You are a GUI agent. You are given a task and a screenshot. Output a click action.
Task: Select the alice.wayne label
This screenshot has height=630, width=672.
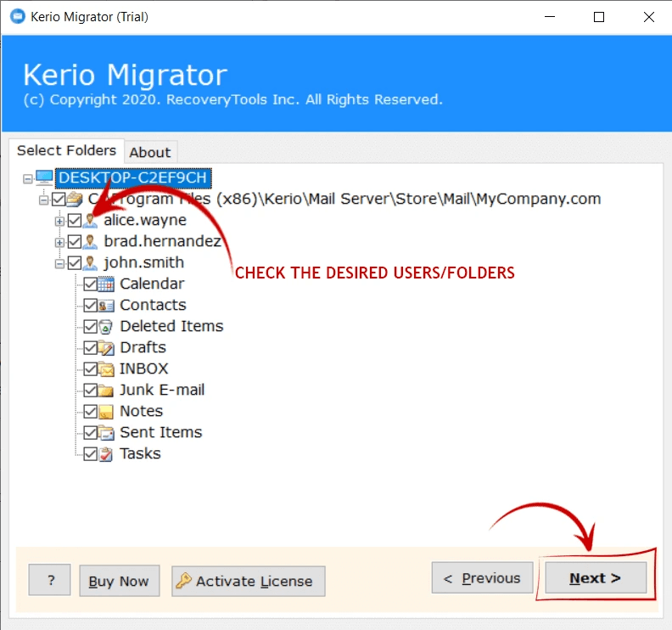(x=145, y=220)
